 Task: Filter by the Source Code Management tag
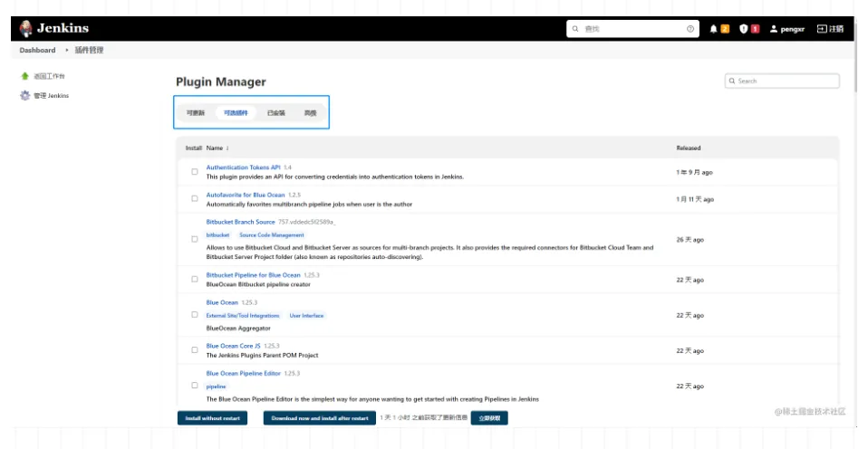[x=271, y=235]
